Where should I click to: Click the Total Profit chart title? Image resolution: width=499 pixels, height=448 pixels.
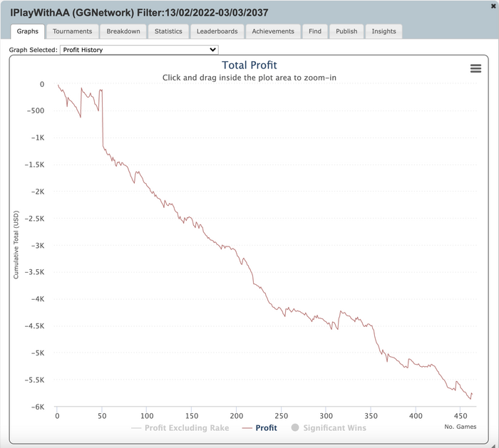249,66
